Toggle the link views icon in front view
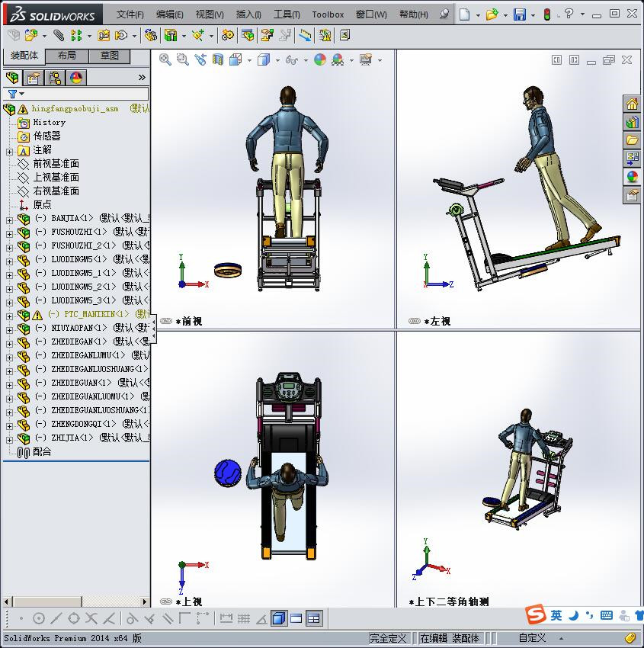Screen dimensions: 644x648 coord(166,321)
